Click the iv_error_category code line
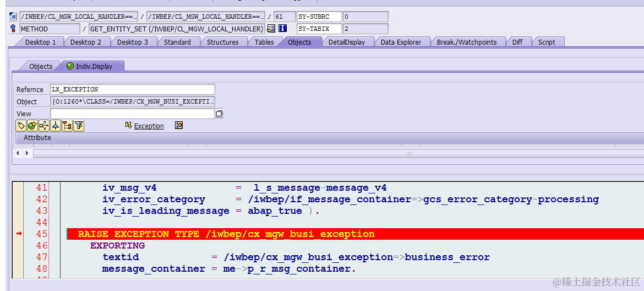Image resolution: width=644 pixels, height=291 pixels. tap(351, 200)
